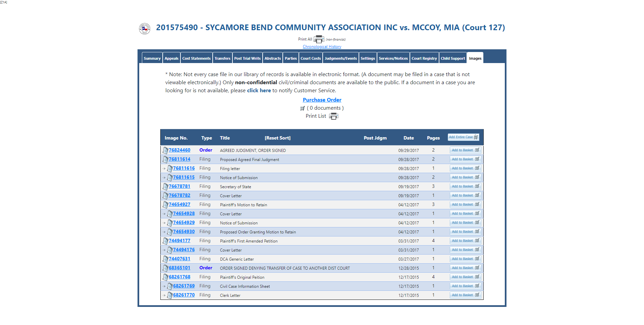Image resolution: width=644 pixels, height=325 pixels.
Task: Open document icon for image 76678781
Action: point(165,186)
